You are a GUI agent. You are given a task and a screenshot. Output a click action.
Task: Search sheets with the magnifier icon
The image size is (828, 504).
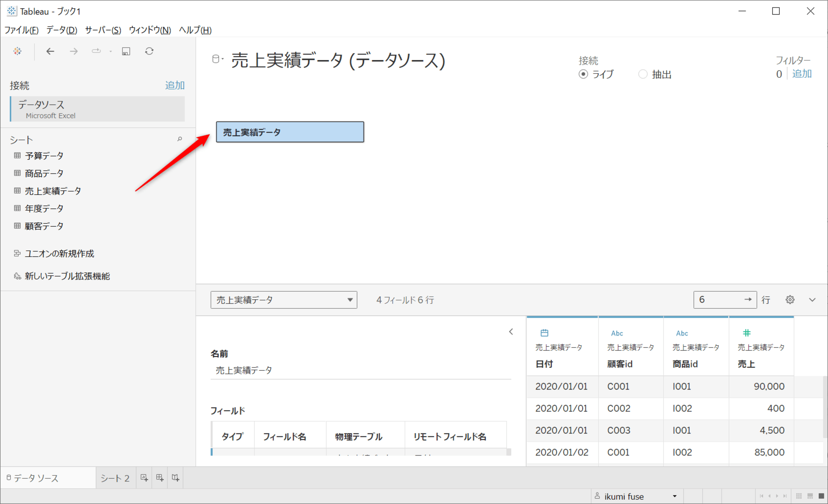180,139
